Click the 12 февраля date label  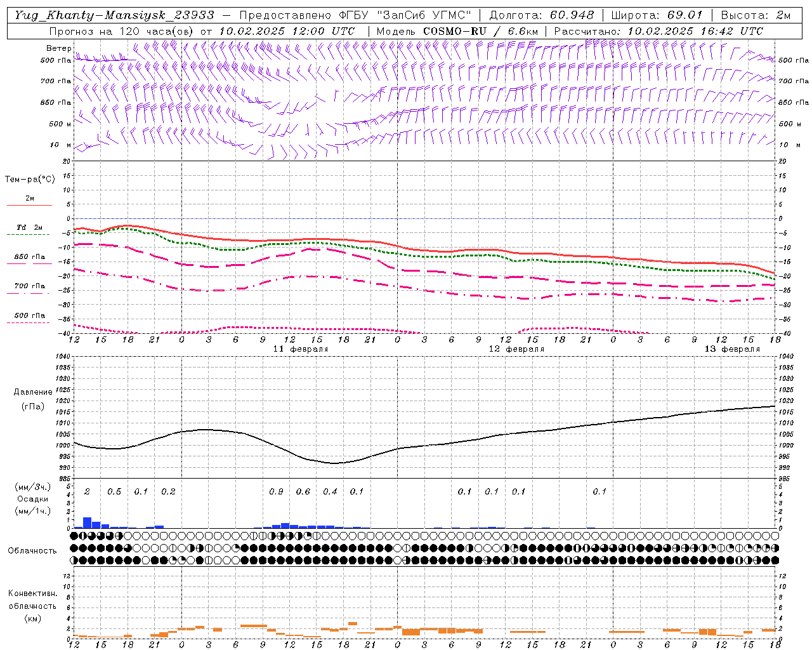point(516,349)
